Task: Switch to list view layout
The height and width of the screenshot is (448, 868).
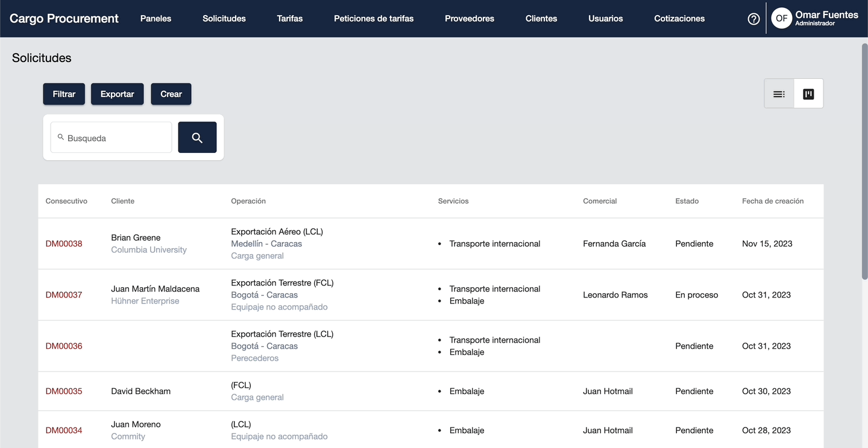Action: point(779,94)
